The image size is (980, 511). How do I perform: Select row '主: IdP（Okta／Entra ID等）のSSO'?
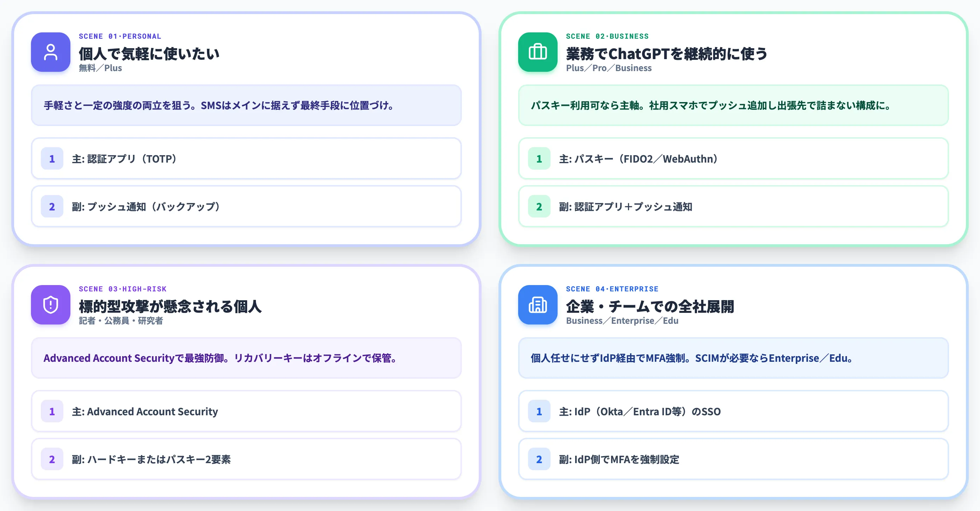point(733,411)
